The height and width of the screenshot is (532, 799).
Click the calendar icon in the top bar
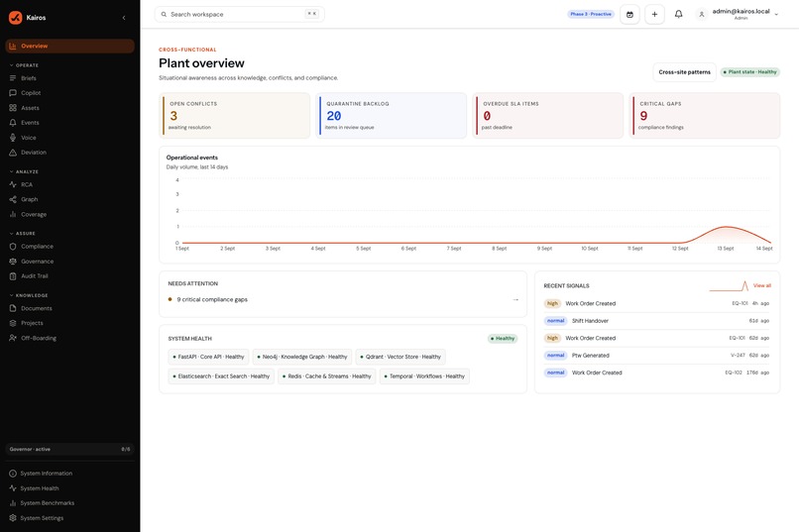point(629,14)
